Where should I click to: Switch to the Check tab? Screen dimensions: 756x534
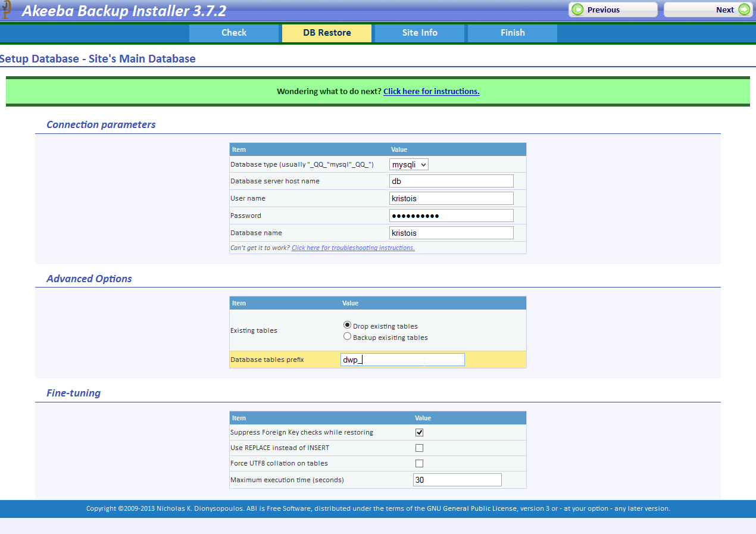tap(234, 33)
